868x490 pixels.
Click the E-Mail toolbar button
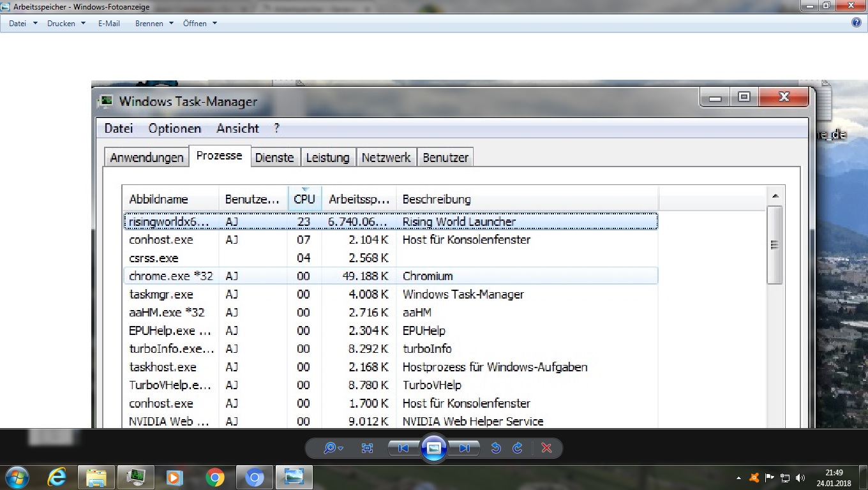108,24
